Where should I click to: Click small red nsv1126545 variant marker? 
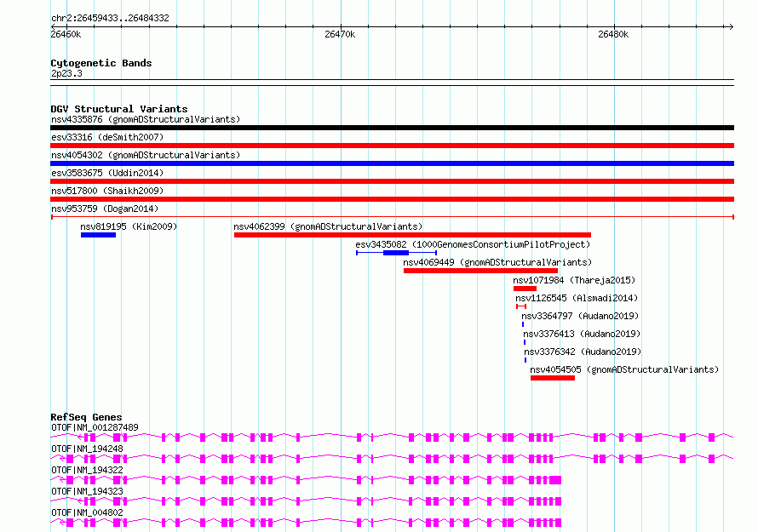coord(520,306)
